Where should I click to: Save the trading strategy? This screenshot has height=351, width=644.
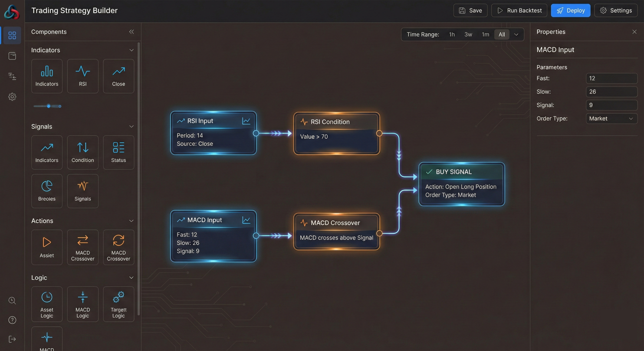click(470, 10)
